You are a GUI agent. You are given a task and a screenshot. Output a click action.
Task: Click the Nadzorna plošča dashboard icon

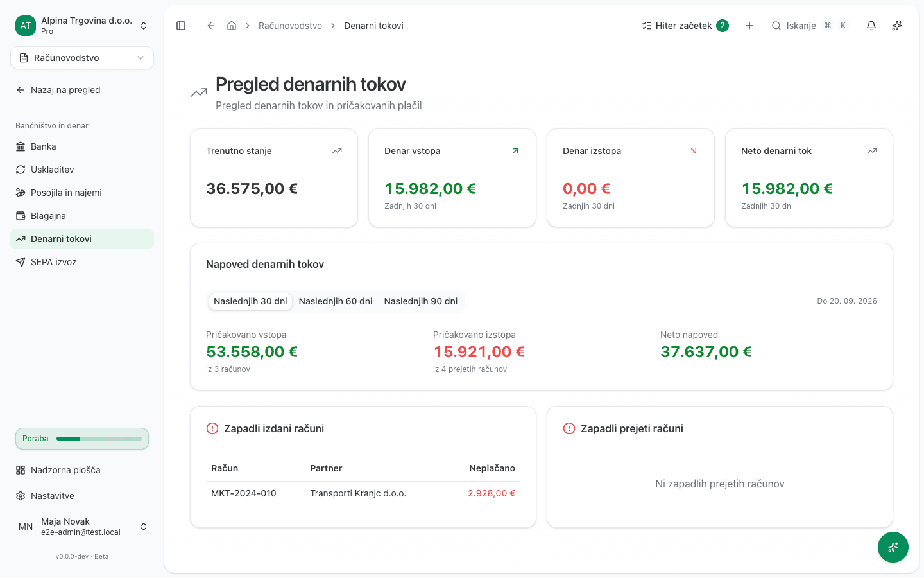pos(21,470)
